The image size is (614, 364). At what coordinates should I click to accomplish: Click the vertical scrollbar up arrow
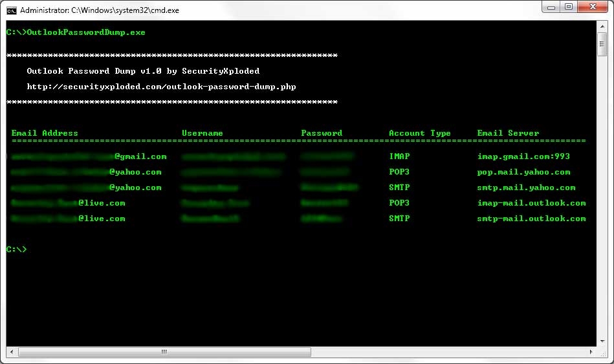602,27
